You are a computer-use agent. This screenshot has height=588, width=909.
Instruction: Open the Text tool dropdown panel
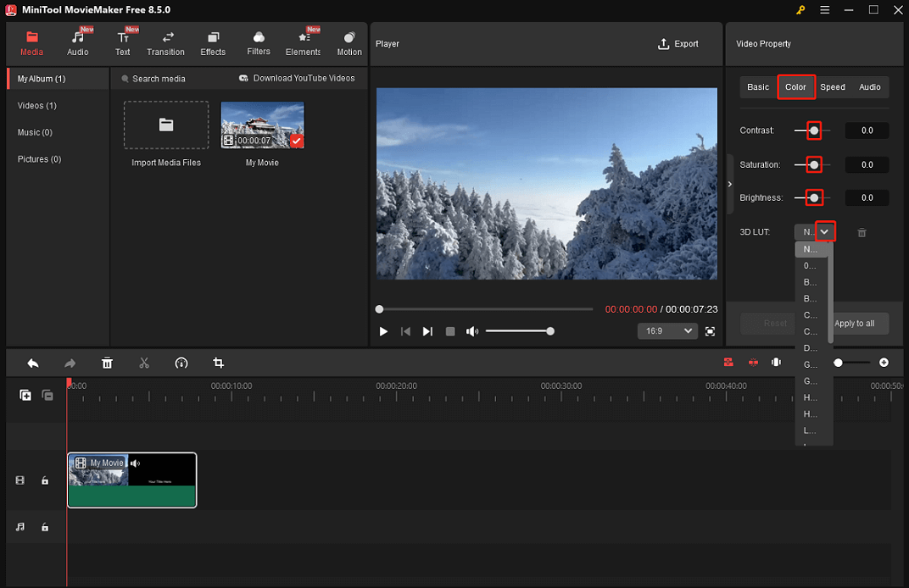[x=122, y=42]
